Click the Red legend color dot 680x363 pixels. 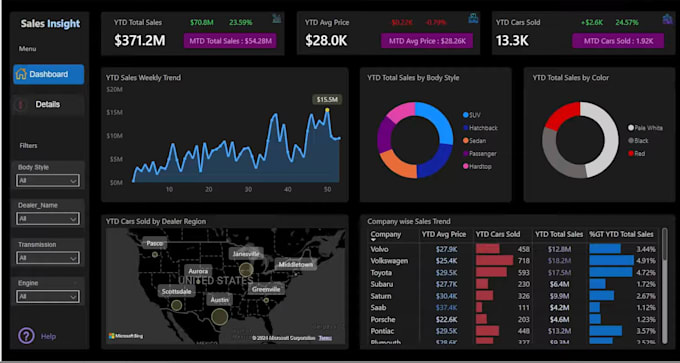[631, 154]
